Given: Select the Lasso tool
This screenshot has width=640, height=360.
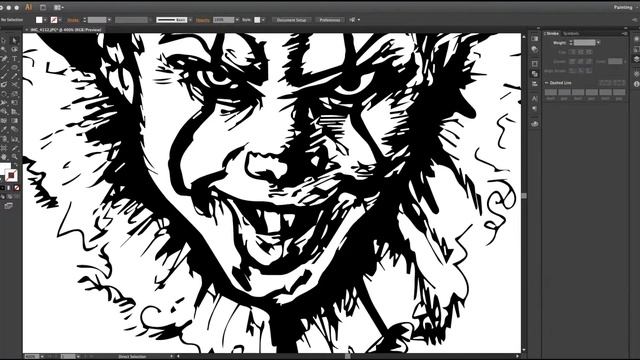Looking at the screenshot, I should pos(14,49).
